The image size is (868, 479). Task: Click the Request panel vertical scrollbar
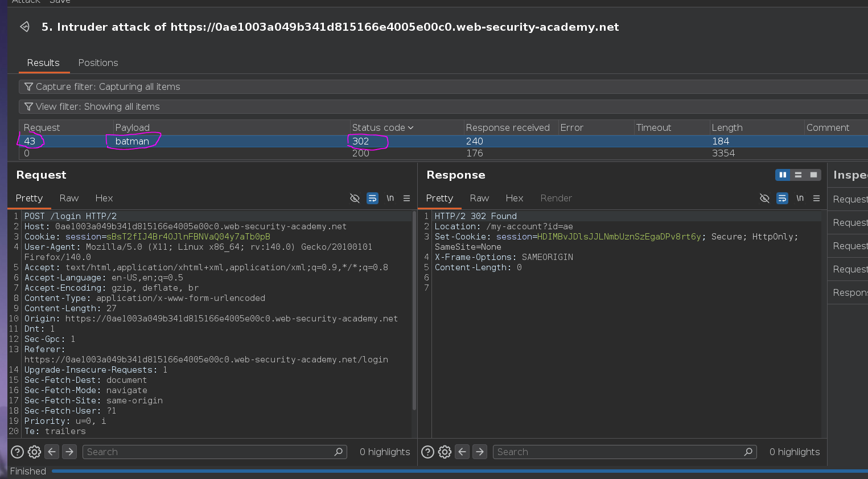pyautogui.click(x=414, y=311)
